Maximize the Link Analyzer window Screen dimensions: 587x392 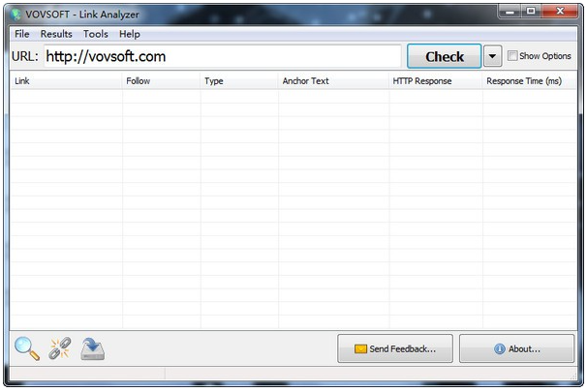click(x=531, y=12)
